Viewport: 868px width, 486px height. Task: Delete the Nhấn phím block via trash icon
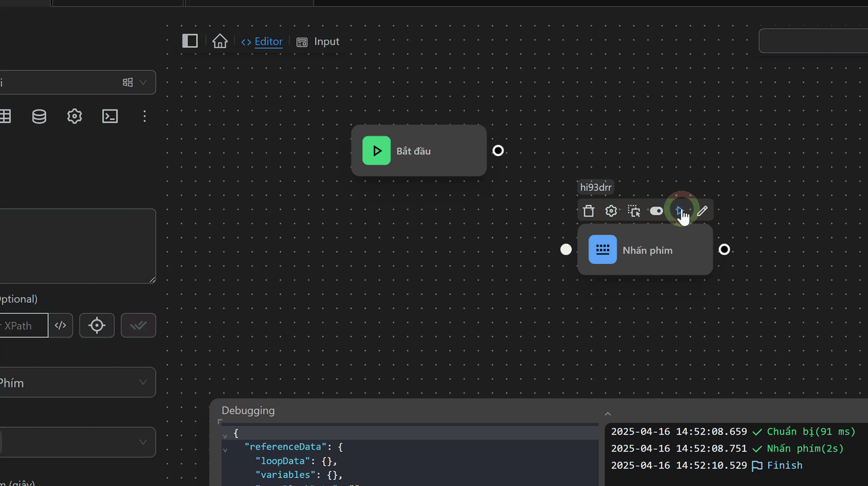(588, 211)
